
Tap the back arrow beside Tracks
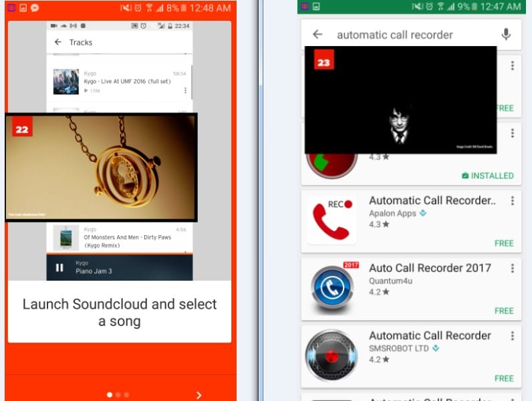[58, 42]
